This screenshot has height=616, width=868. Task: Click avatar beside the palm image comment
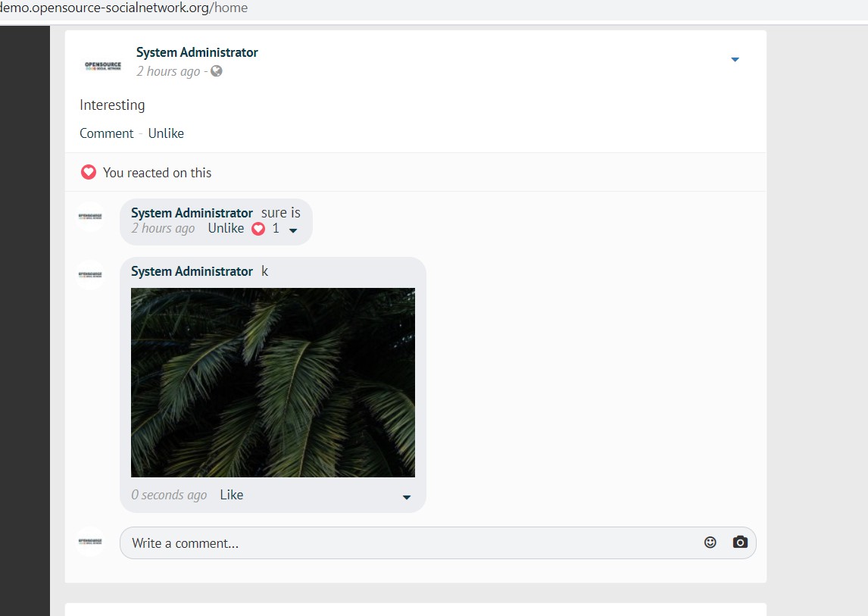click(x=90, y=275)
